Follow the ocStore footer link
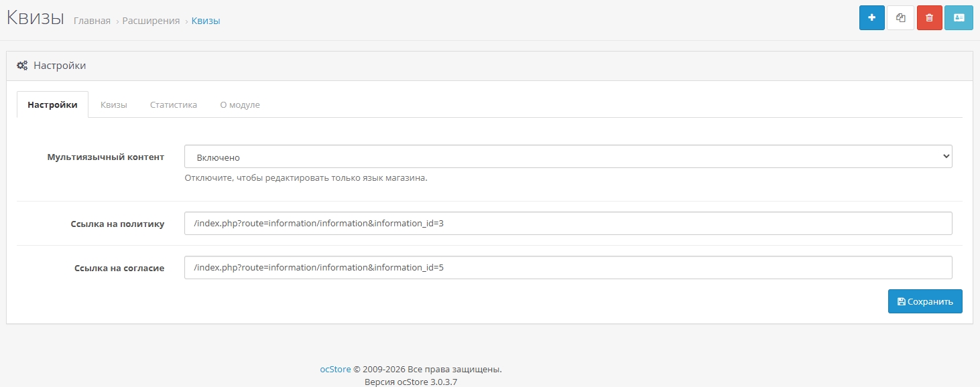This screenshot has height=387, width=980. tap(335, 369)
